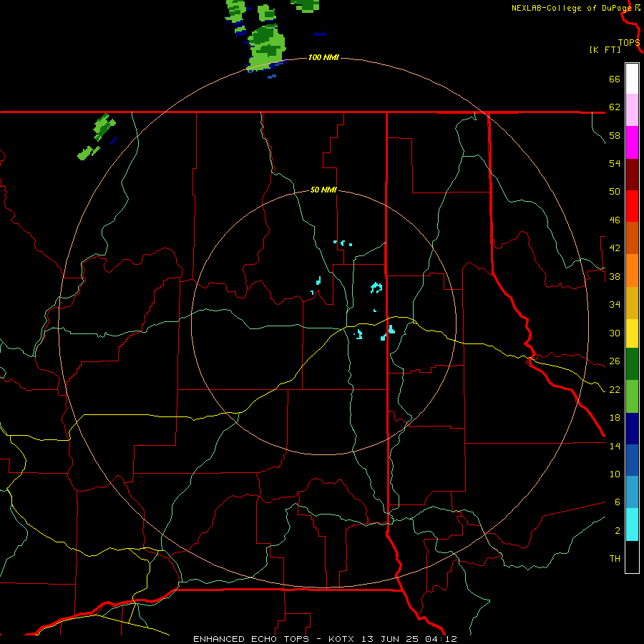
Task: Click the 34 legend value
Action: tap(615, 305)
